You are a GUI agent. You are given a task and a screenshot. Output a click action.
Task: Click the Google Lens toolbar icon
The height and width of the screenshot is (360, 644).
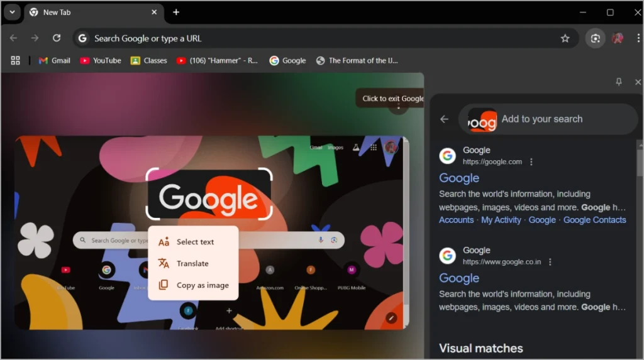596,38
